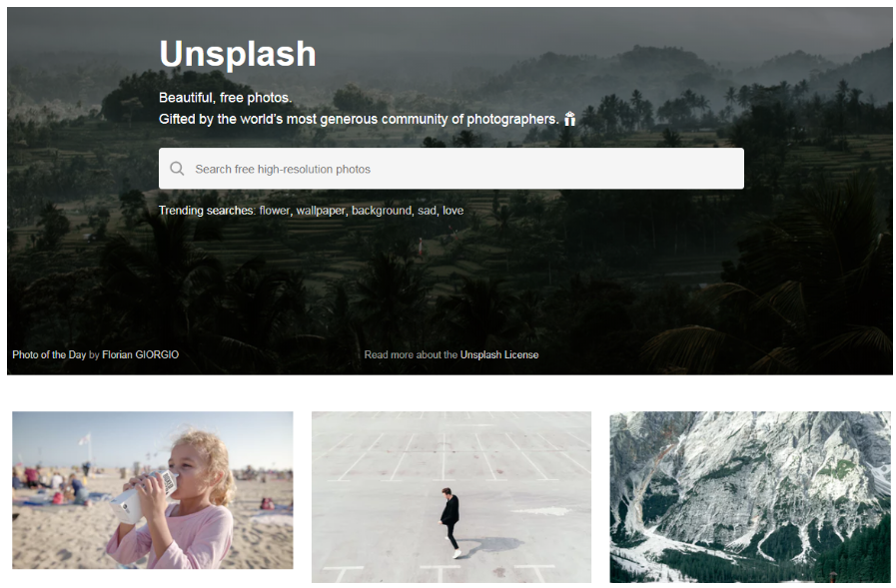The image size is (896, 588).
Task: Focus the high-resolution photos search field
Action: pos(450,169)
